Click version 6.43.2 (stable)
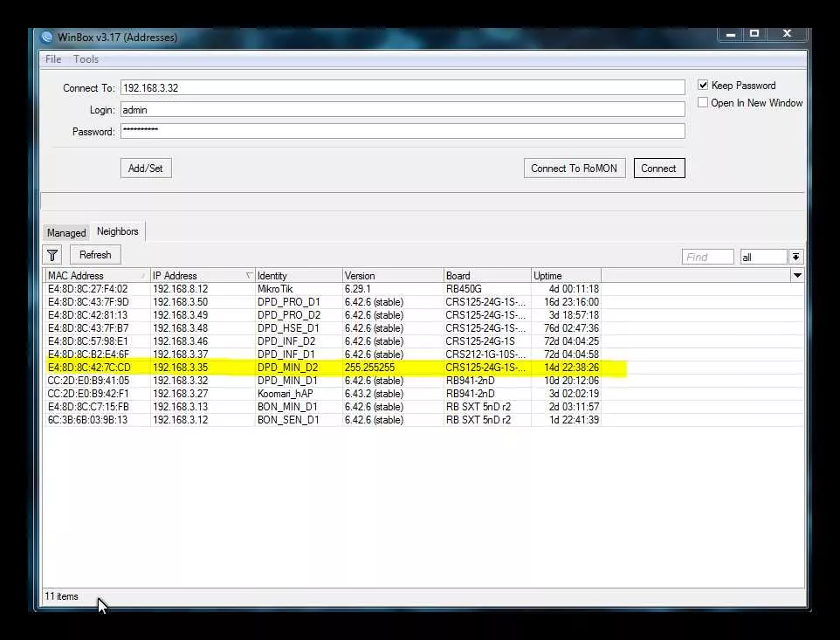The height and width of the screenshot is (640, 840). click(x=374, y=394)
